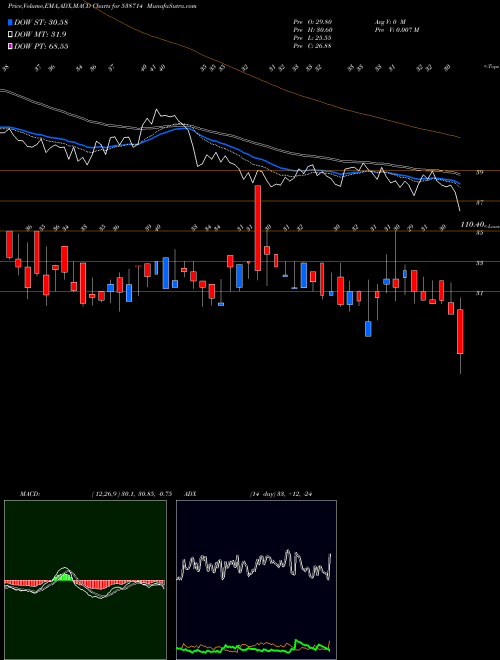The image size is (500, 660).
Task: Click the 33 price axis label
Action: click(479, 263)
